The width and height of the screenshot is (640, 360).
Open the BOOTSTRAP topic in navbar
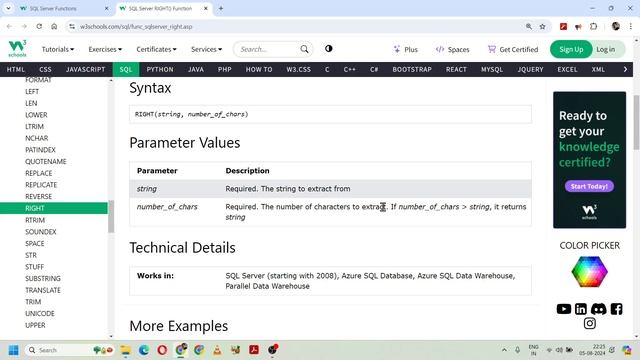(x=412, y=69)
